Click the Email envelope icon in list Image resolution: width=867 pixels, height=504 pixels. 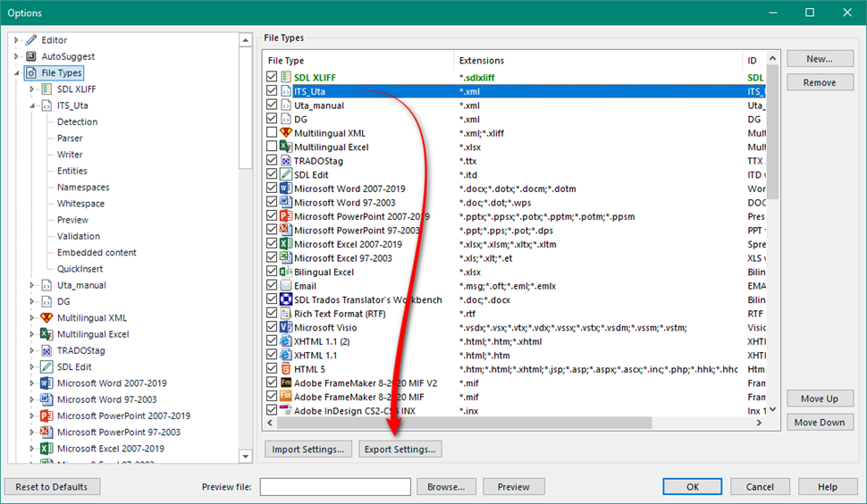(x=286, y=286)
